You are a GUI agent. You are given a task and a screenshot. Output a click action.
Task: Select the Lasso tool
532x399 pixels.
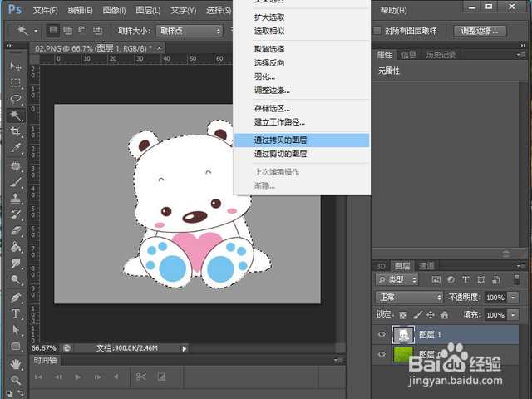pos(16,99)
